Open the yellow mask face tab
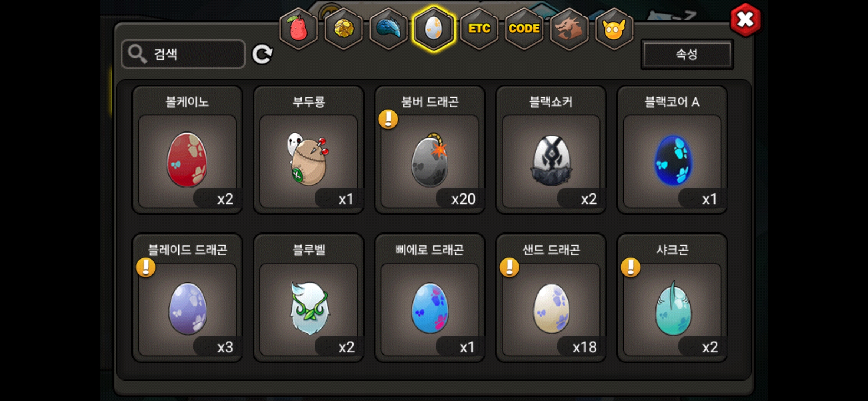 coord(614,29)
